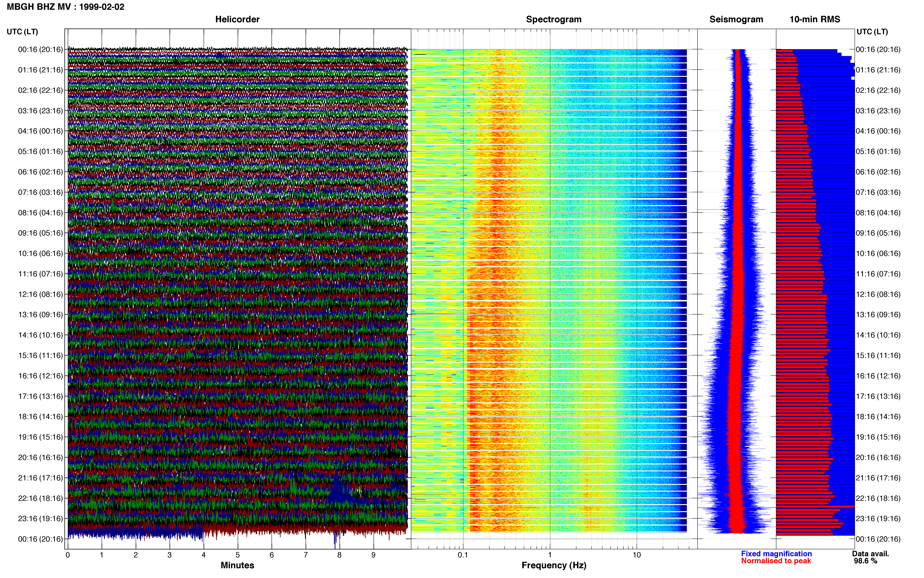Click 15:16 (11:16) label beside RMS panel
Screen dimensions: 924x578
[878, 356]
